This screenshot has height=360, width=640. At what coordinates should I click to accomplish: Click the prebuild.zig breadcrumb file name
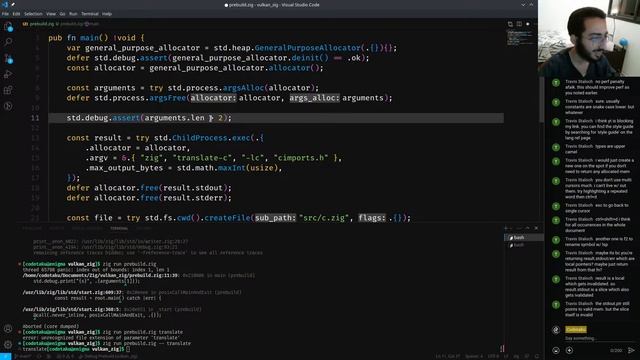click(x=41, y=24)
